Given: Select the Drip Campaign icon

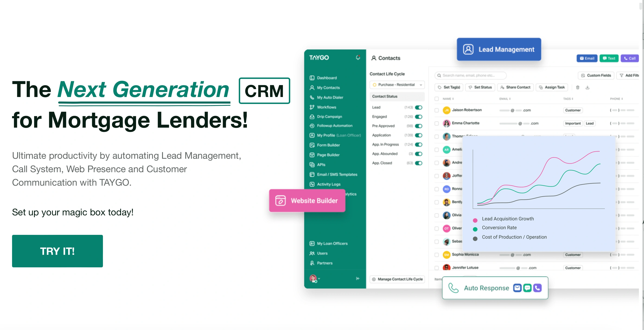Looking at the screenshot, I should coord(312,116).
